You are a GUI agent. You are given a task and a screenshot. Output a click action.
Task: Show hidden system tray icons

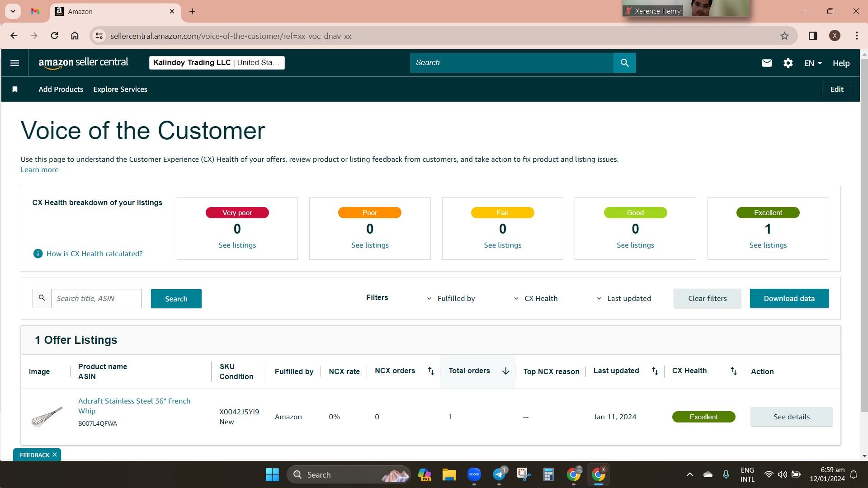click(689, 474)
